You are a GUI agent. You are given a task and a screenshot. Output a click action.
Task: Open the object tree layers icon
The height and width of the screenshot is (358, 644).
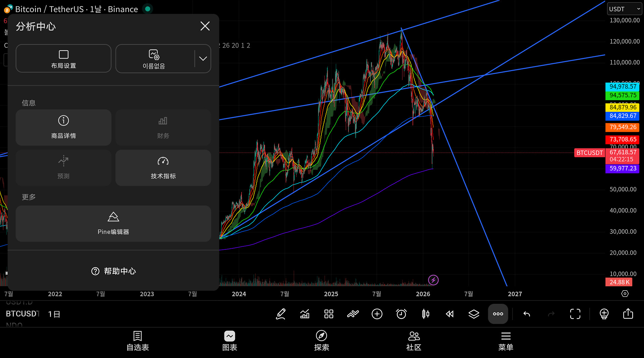tap(474, 314)
